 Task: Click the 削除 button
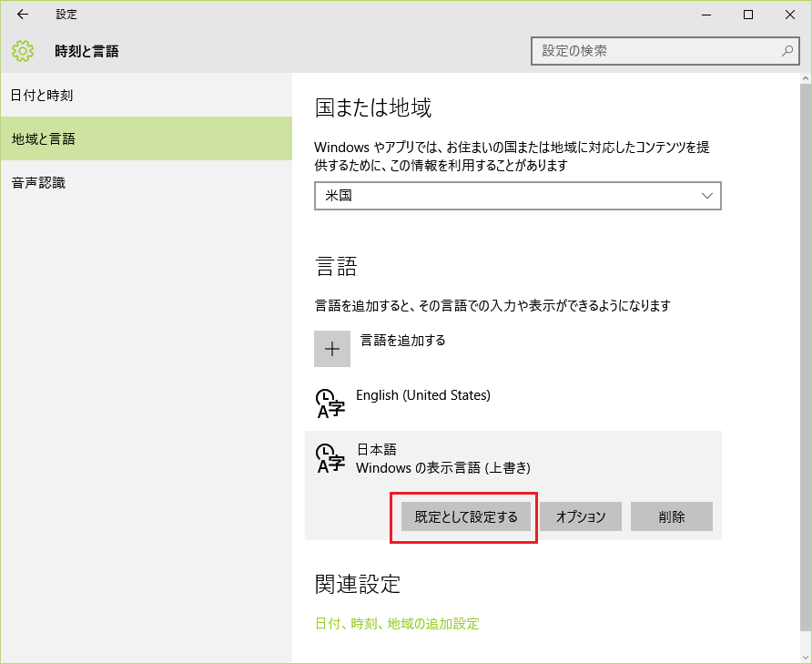point(672,516)
